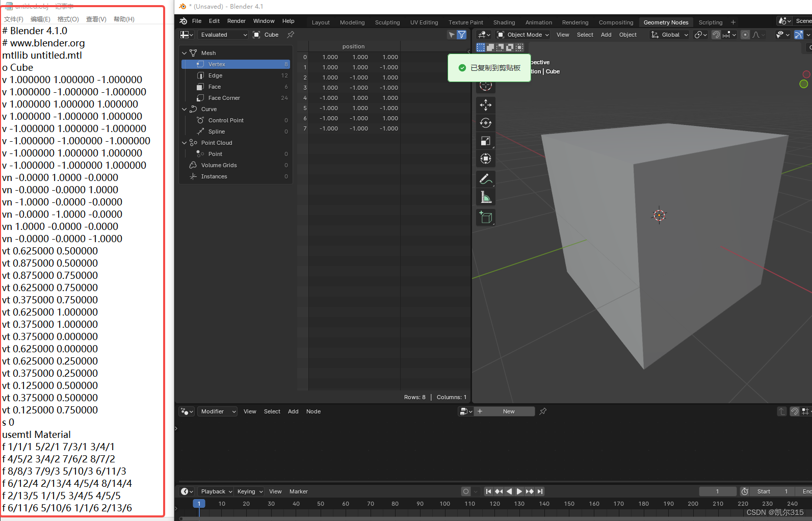Select the Annotate pencil tool
This screenshot has height=521, width=812.
coord(486,179)
